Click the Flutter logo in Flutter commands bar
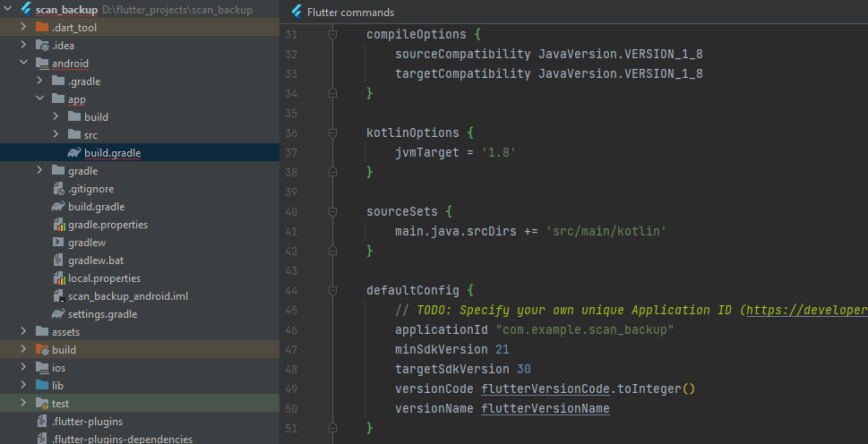This screenshot has height=444, width=868. click(296, 12)
